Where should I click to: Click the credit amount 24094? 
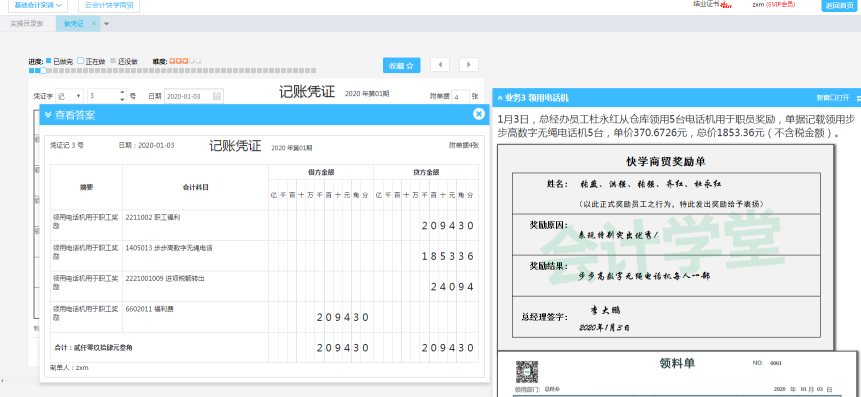452,286
